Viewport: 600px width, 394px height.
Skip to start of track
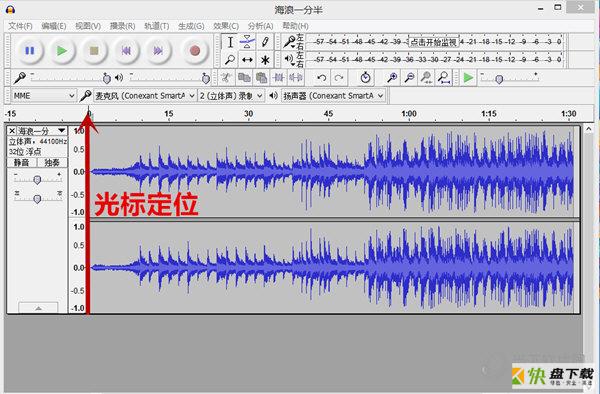click(126, 50)
